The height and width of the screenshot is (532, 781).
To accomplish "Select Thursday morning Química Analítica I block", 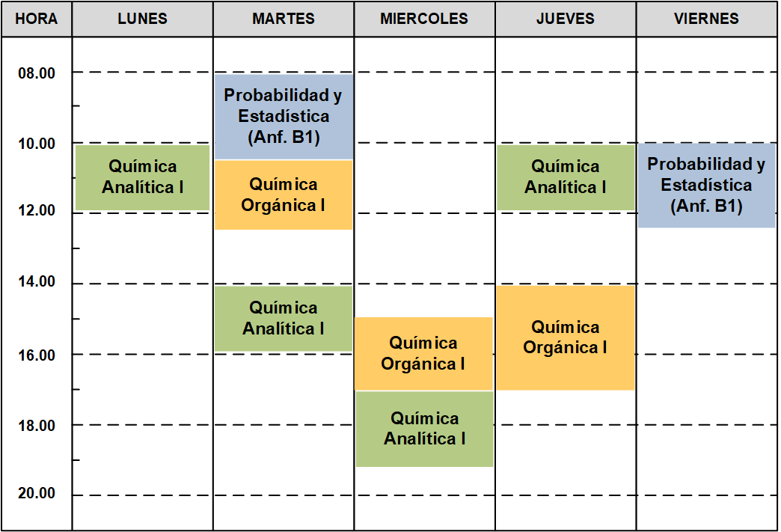I will pyautogui.click(x=566, y=177).
